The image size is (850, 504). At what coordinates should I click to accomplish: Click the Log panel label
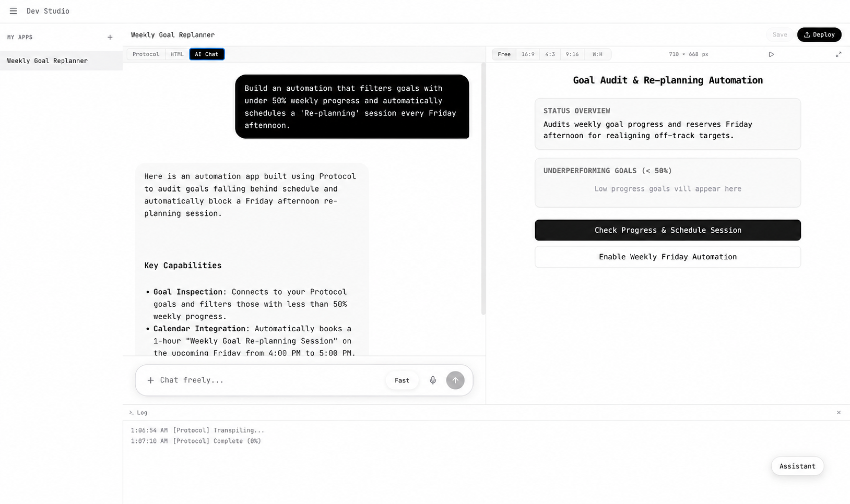[x=142, y=413]
